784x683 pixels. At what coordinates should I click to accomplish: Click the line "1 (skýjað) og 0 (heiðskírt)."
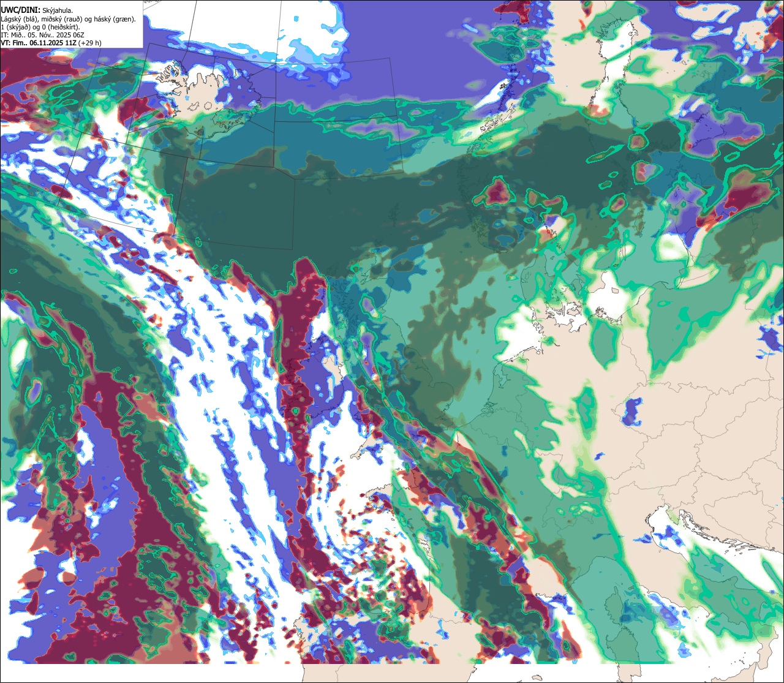(40, 26)
